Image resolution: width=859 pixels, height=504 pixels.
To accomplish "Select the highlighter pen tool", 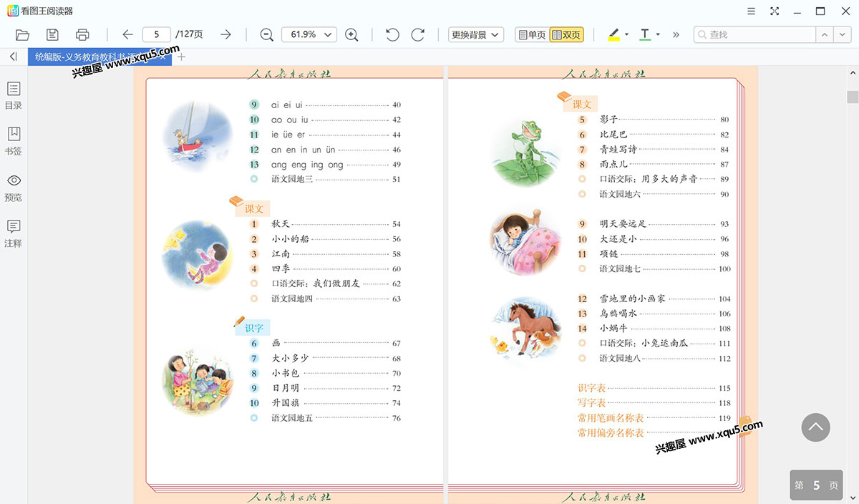I will (x=613, y=34).
